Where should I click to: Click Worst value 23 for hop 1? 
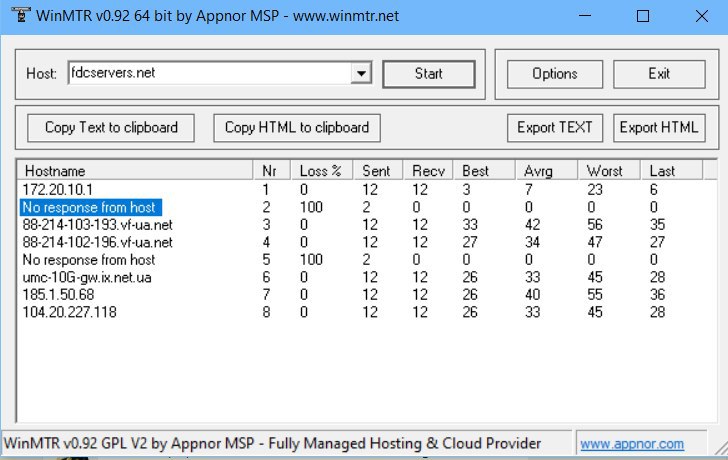(x=595, y=189)
